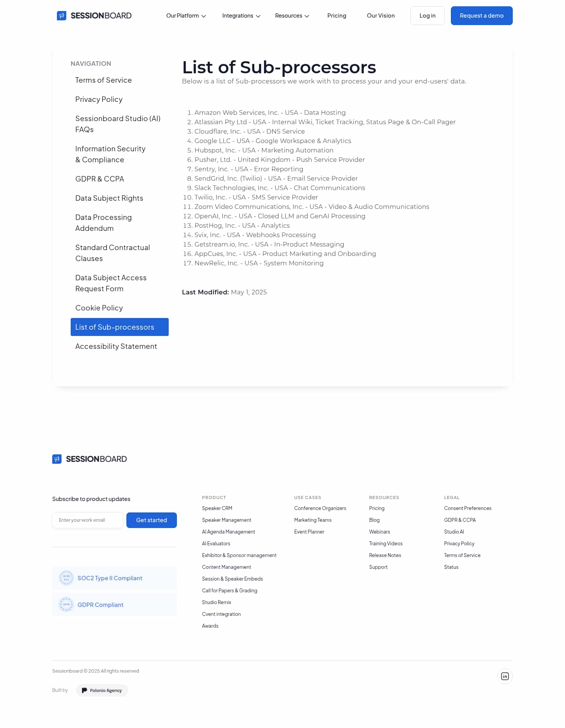Go to Pricing in the top navigation
This screenshot has height=728, width=565.
[337, 16]
